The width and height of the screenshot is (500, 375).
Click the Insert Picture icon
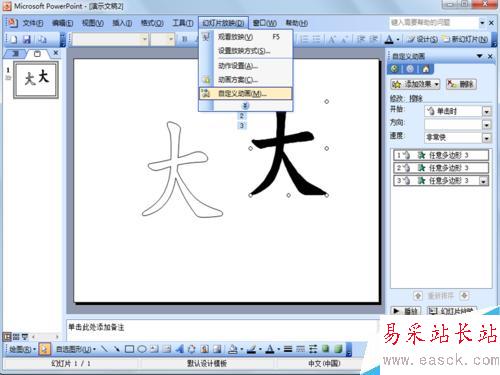pos(217,349)
